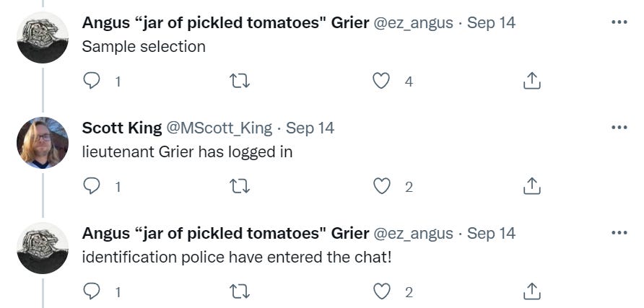The image size is (644, 308).
Task: Open more options for "Sample selection" tweet
Action: [619, 22]
